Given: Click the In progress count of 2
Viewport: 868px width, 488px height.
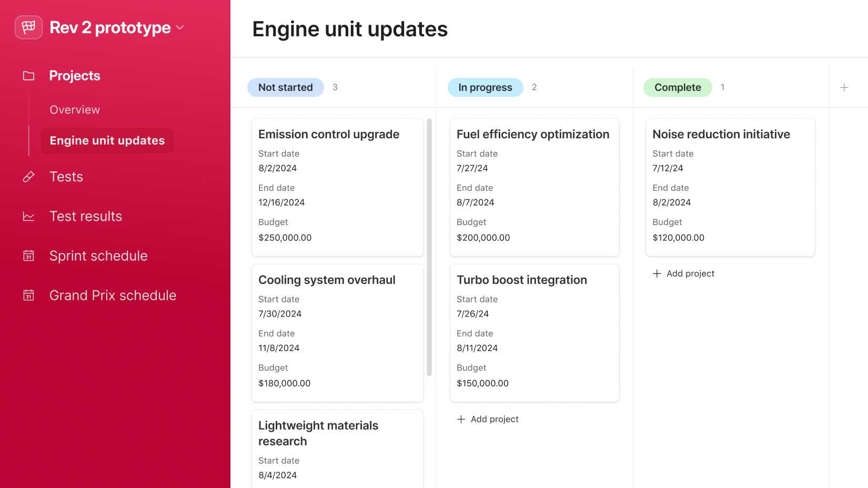Looking at the screenshot, I should pyautogui.click(x=534, y=87).
